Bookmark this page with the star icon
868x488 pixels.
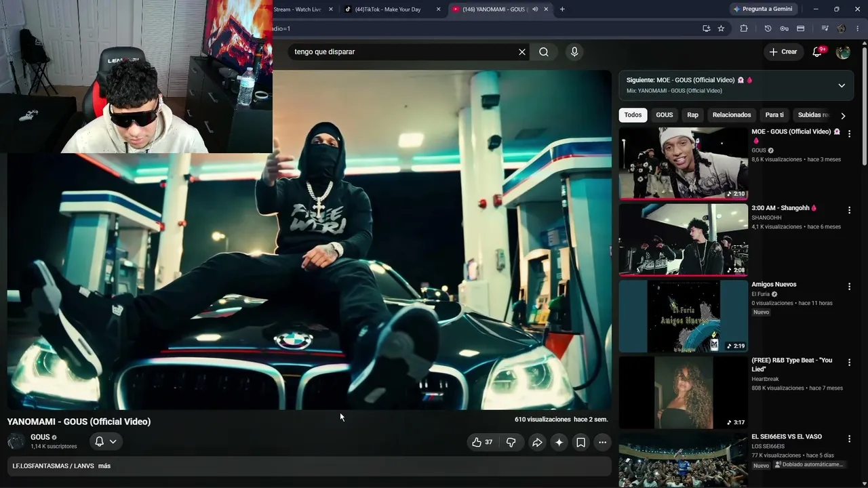click(721, 28)
